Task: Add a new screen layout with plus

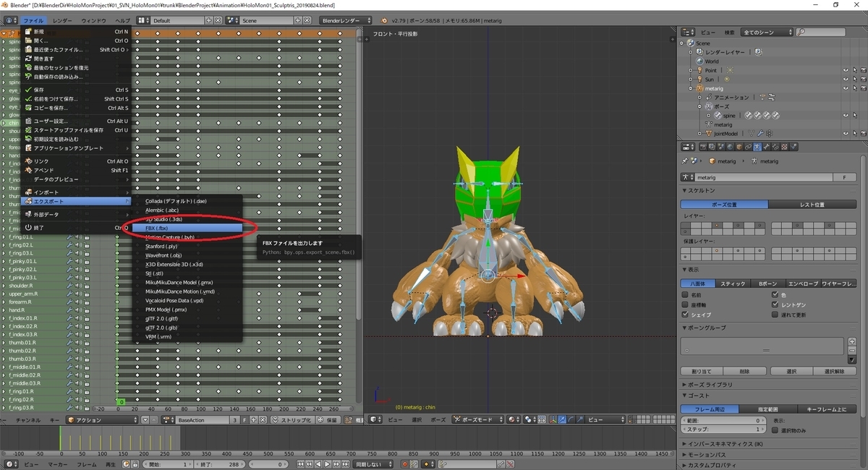Action: coord(209,20)
